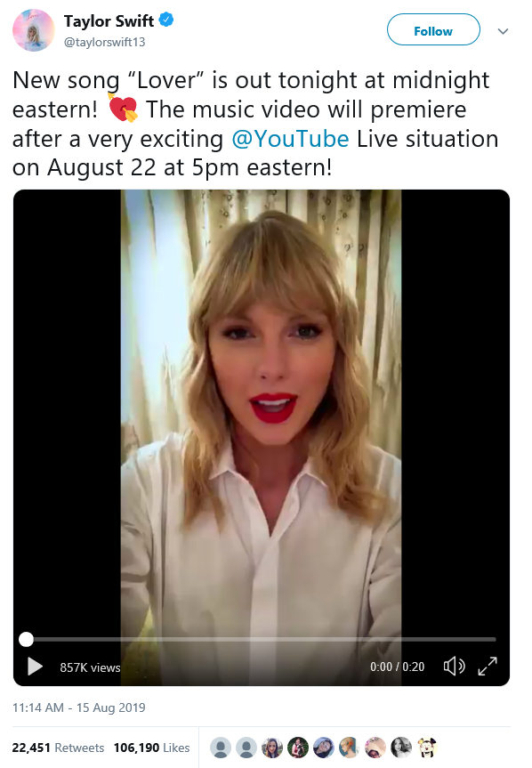Expand video to fullscreen

[x=488, y=667]
